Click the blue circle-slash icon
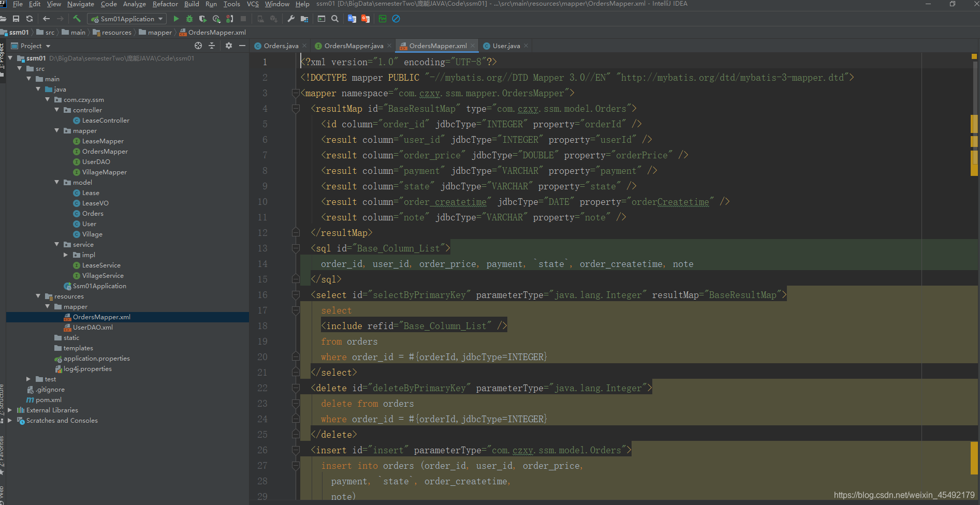 (x=396, y=19)
